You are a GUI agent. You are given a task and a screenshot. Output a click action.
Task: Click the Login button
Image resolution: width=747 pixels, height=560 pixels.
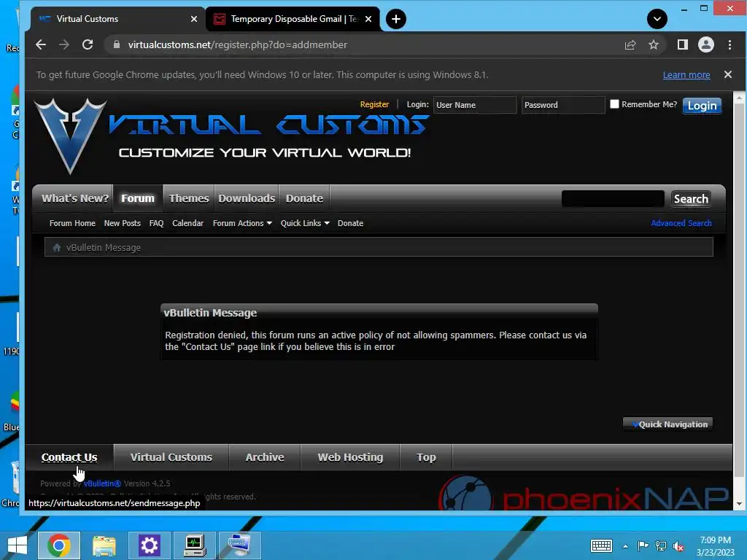coord(702,106)
